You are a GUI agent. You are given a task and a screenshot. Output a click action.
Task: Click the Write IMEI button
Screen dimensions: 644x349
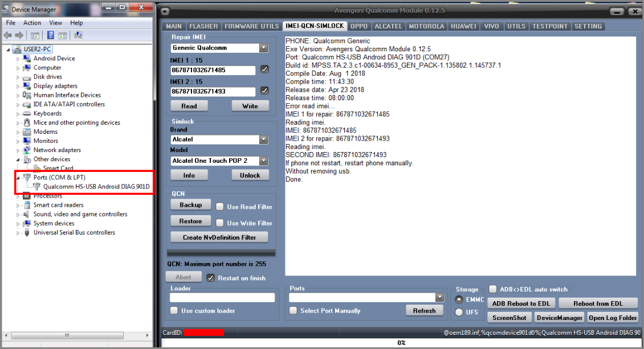250,106
